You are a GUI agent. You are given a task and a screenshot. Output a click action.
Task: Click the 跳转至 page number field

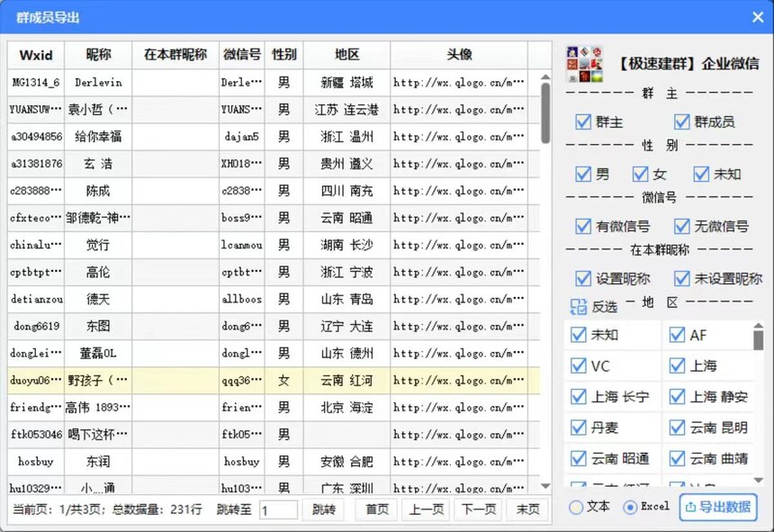pos(278,509)
